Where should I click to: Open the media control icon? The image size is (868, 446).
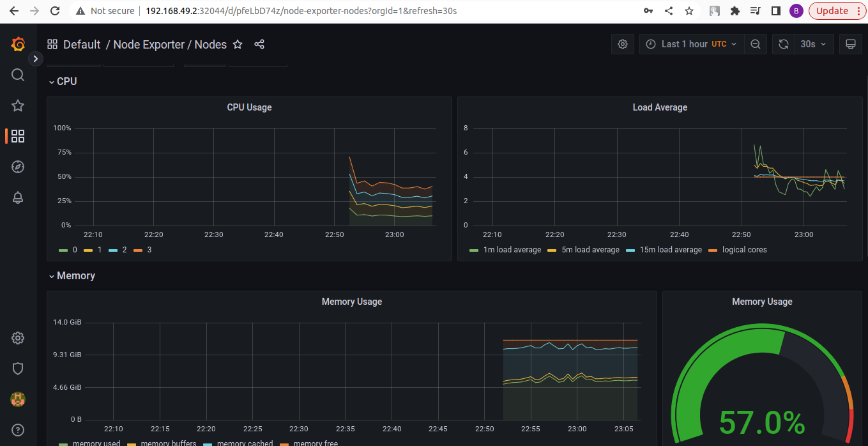[x=756, y=11]
